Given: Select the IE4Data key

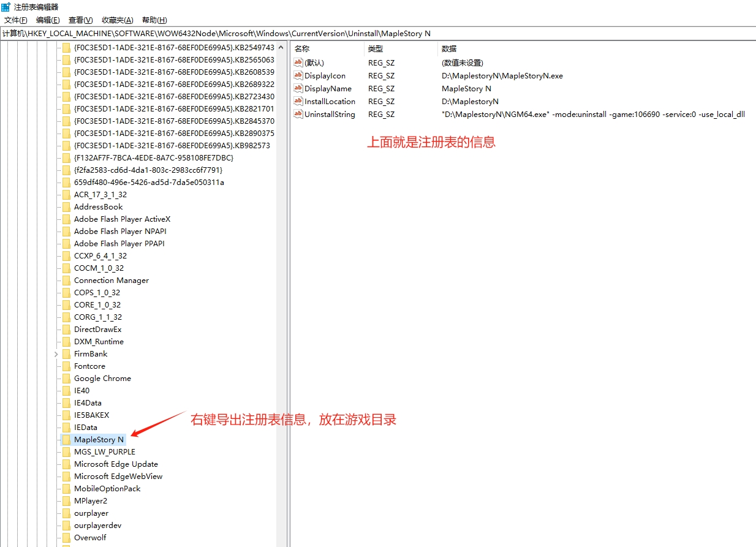Looking at the screenshot, I should pyautogui.click(x=88, y=403).
